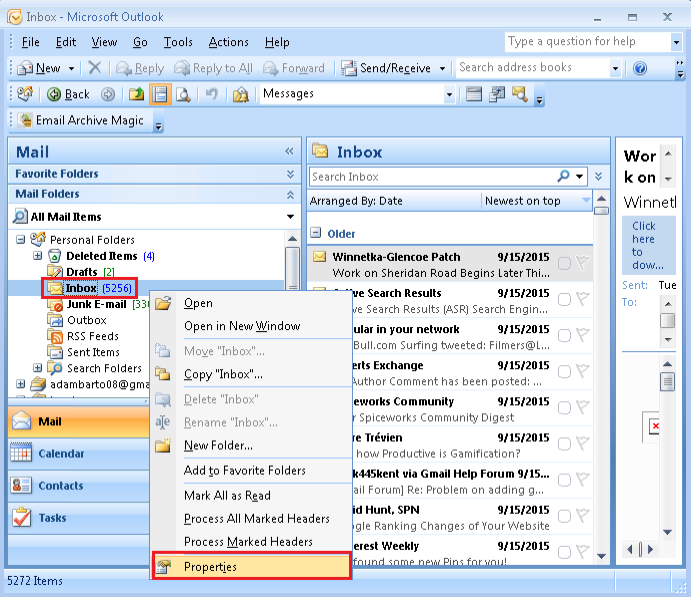Click the Search address books field
The image size is (691, 597).
tap(533, 67)
